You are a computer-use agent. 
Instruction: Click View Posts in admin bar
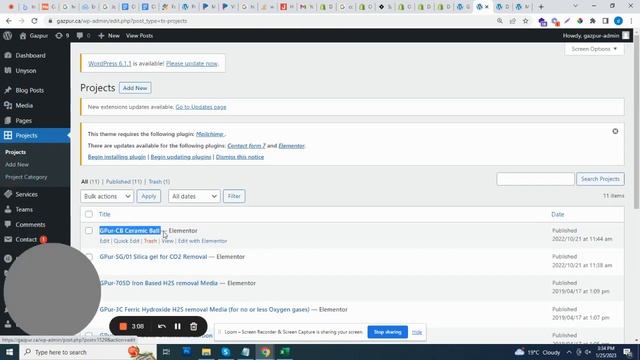click(139, 36)
